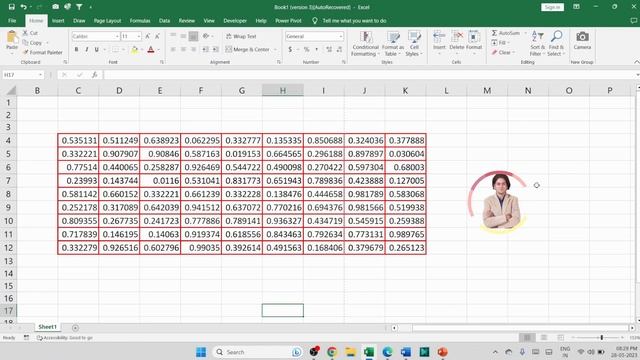This screenshot has width=640, height=360.
Task: Open the font size dropdown
Action: click(139, 36)
